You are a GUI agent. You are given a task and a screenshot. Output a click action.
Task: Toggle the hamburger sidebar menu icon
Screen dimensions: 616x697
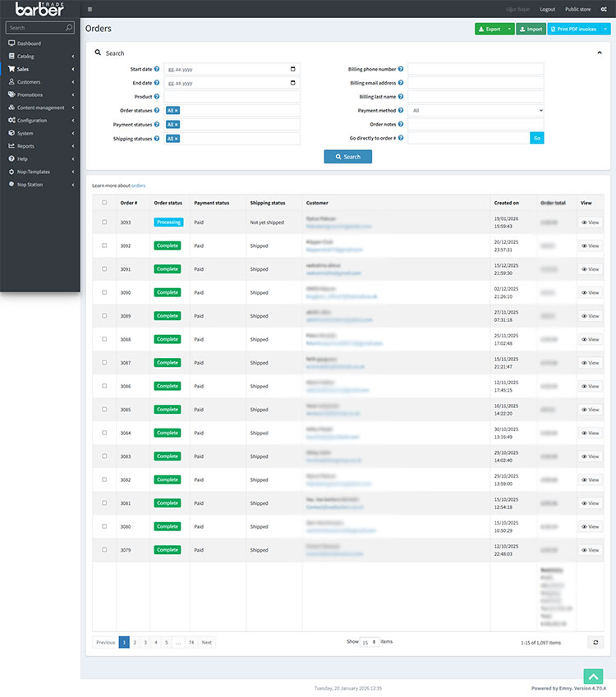[x=90, y=9]
